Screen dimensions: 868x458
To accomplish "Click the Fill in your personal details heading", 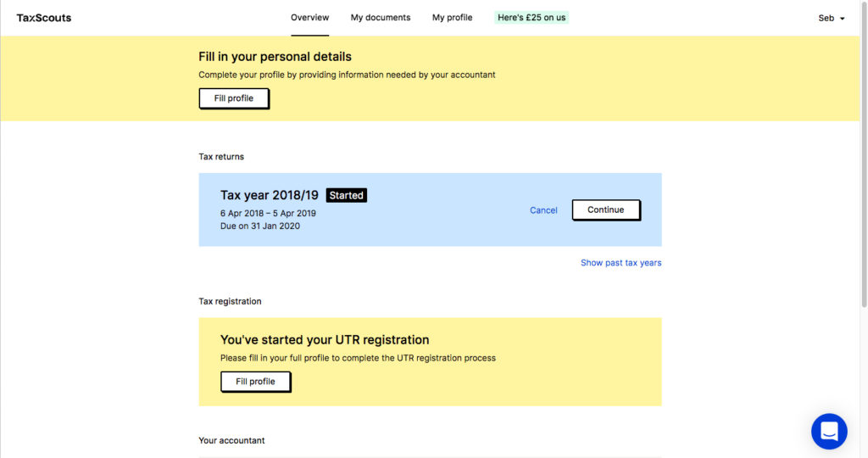I will [275, 57].
